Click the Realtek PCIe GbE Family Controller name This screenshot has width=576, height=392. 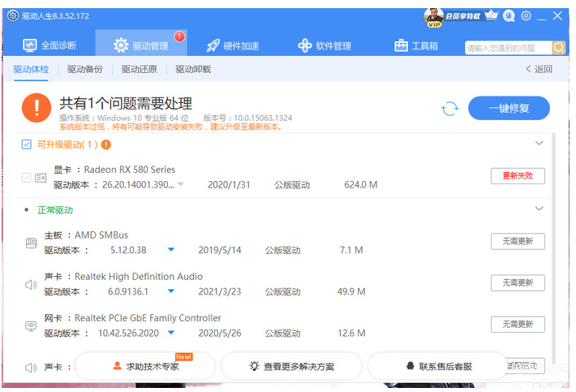coord(148,318)
